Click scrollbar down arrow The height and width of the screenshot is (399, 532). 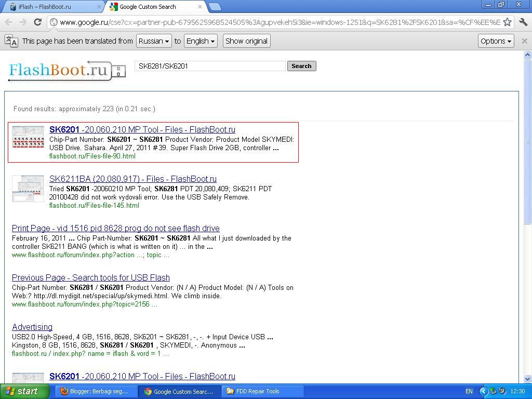pos(527,379)
